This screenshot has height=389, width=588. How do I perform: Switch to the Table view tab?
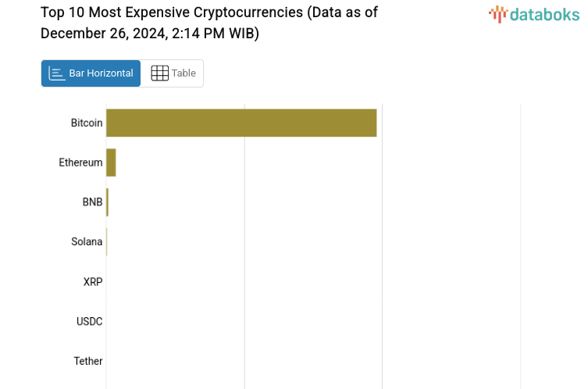pyautogui.click(x=184, y=73)
